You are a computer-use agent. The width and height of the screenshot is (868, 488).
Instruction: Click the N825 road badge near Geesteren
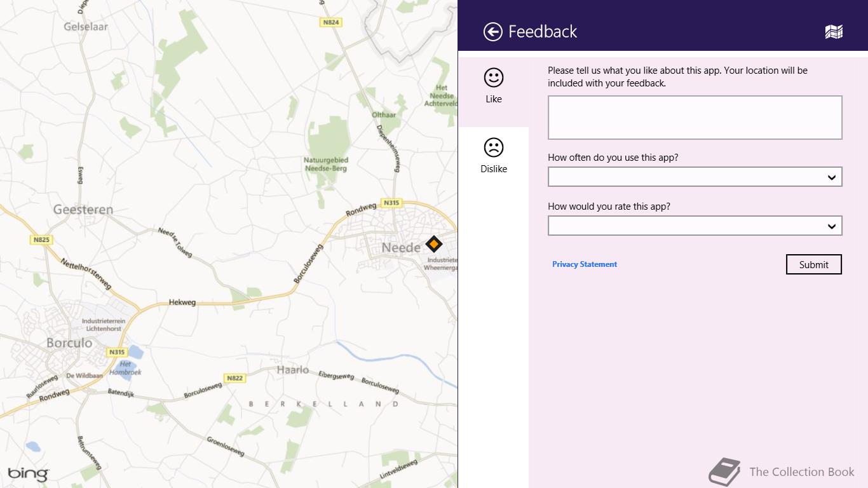[41, 240]
